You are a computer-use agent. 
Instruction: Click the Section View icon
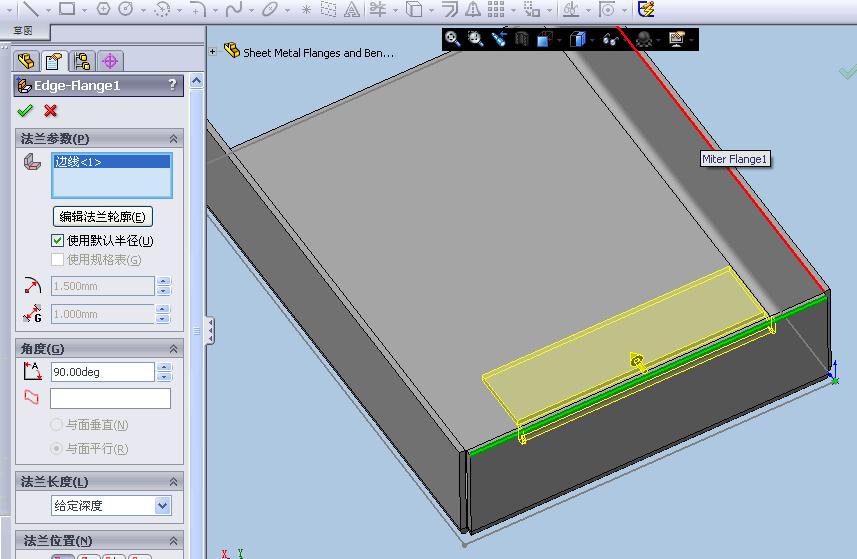521,39
